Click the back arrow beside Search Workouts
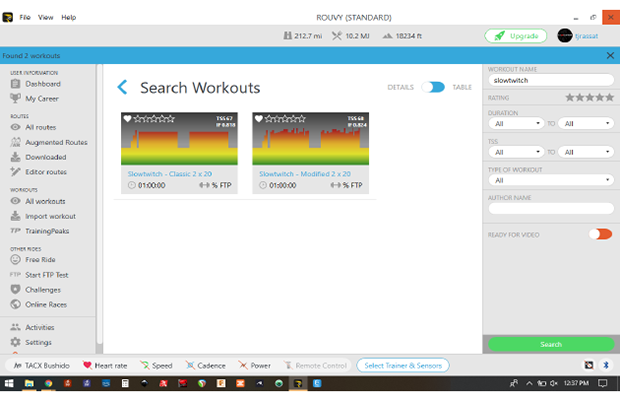Screen dimensions: 620x401 [123, 88]
